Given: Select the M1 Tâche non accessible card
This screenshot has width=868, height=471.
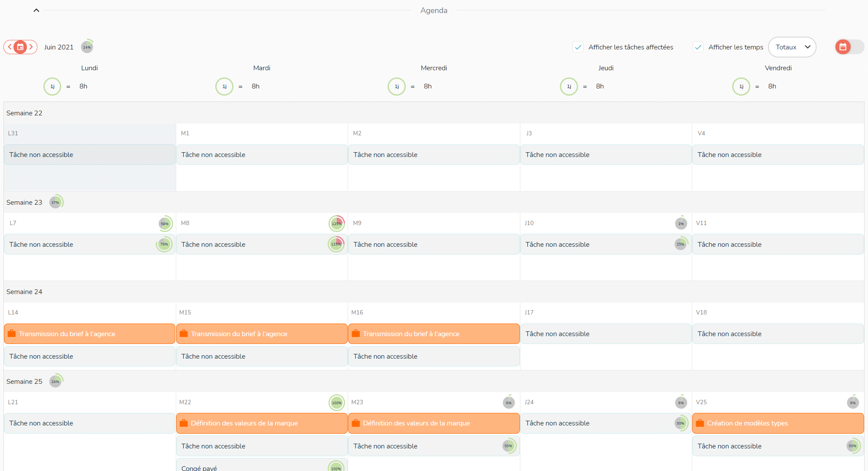Looking at the screenshot, I should (262, 154).
